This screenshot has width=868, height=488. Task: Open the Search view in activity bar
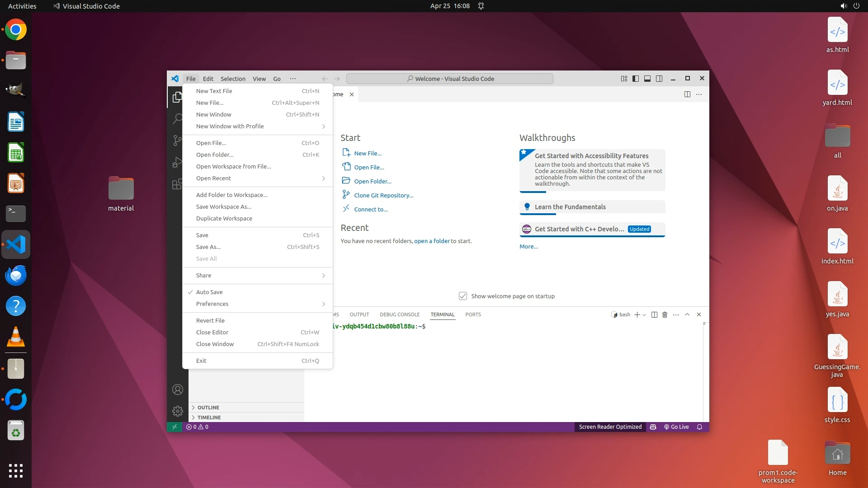click(x=177, y=118)
